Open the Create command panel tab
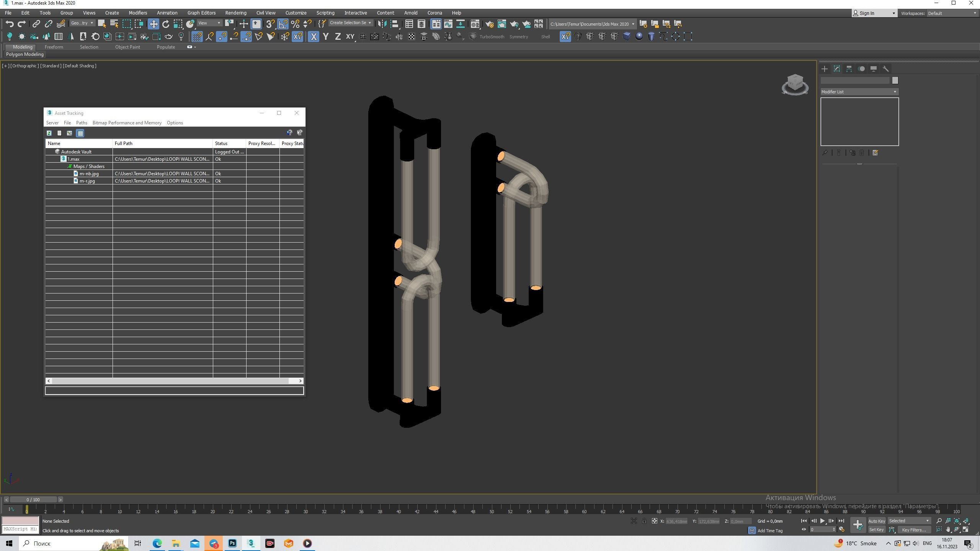 point(825,69)
